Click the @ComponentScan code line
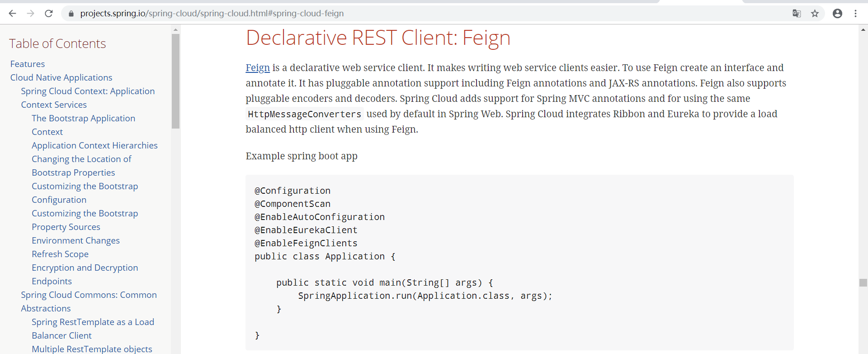The width and height of the screenshot is (868, 354). (292, 204)
